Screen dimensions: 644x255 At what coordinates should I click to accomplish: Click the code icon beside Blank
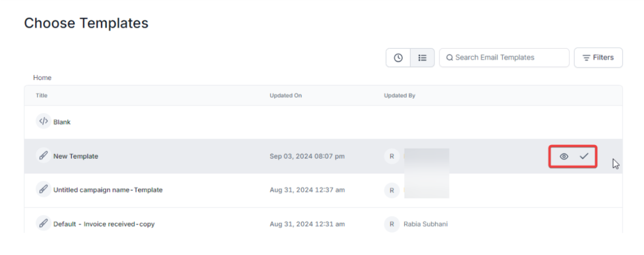click(44, 122)
